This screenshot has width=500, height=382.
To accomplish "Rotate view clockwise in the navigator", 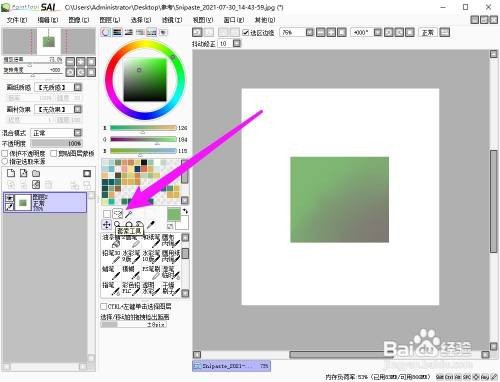I will 81,72.
